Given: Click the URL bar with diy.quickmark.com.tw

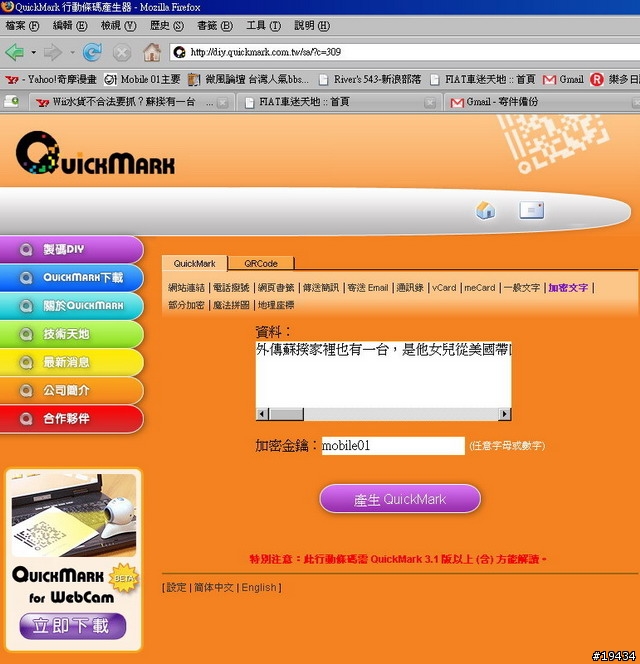Looking at the screenshot, I should pyautogui.click(x=407, y=52).
